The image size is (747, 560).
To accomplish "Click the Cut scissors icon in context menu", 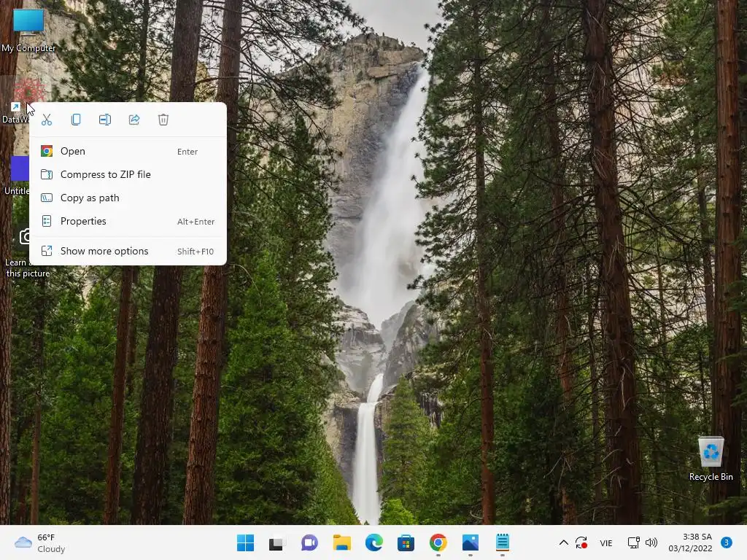I will point(47,120).
